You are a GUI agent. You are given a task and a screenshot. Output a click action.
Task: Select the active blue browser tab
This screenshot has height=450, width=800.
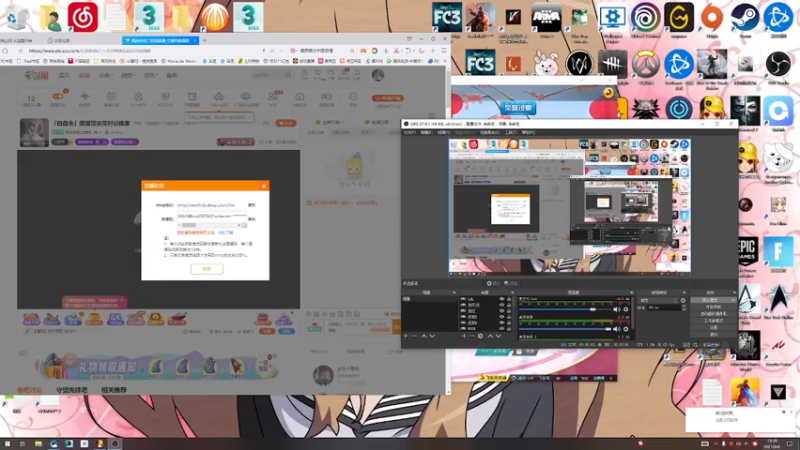click(x=160, y=40)
